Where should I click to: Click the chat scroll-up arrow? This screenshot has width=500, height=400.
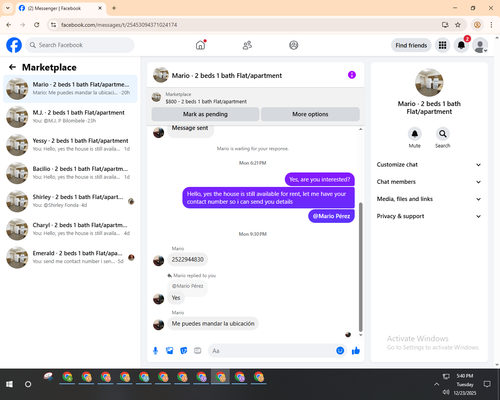[x=360, y=129]
